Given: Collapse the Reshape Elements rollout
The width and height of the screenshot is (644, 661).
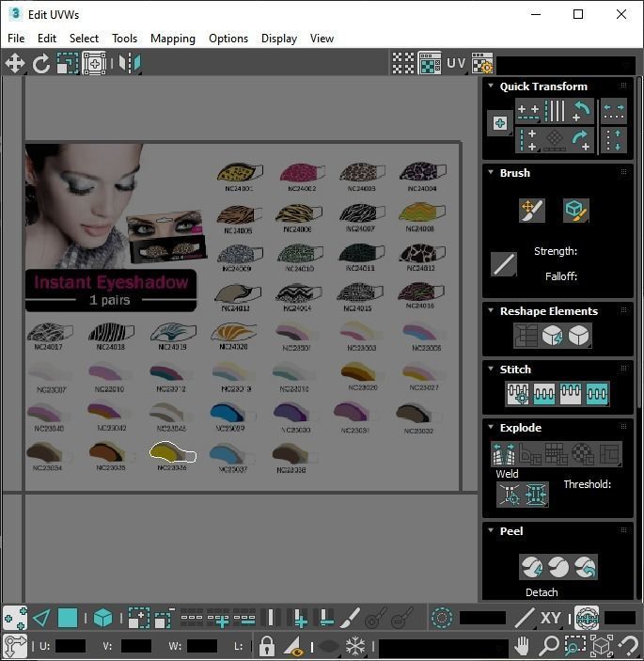Looking at the screenshot, I should [x=490, y=310].
